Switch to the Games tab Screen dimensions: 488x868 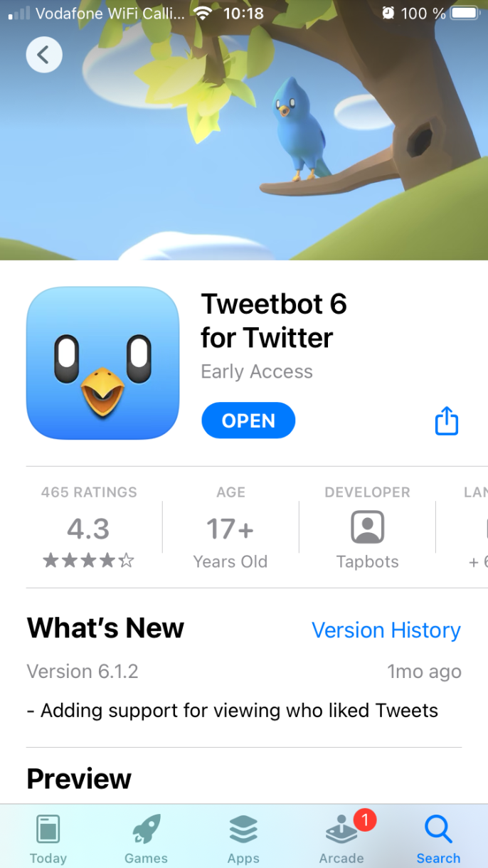(x=146, y=839)
